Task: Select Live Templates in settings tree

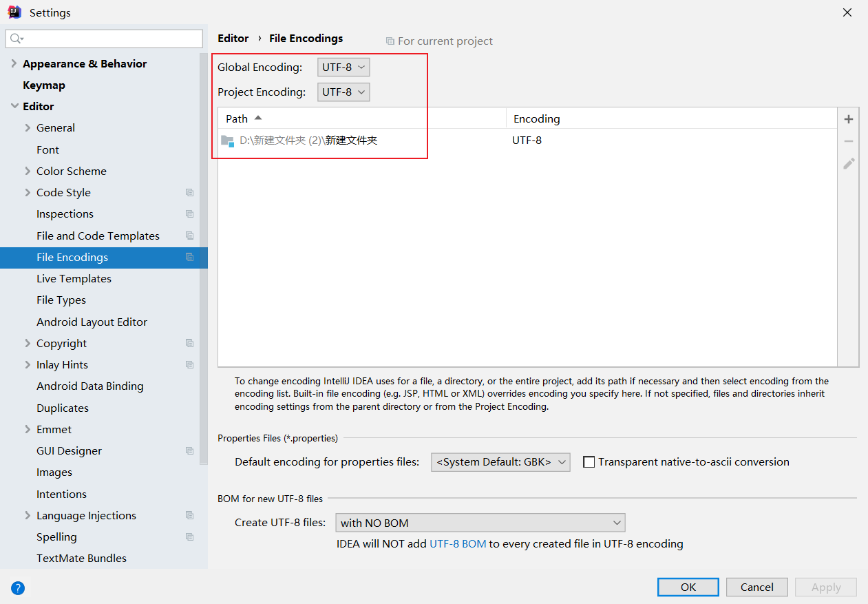Action: (x=74, y=279)
